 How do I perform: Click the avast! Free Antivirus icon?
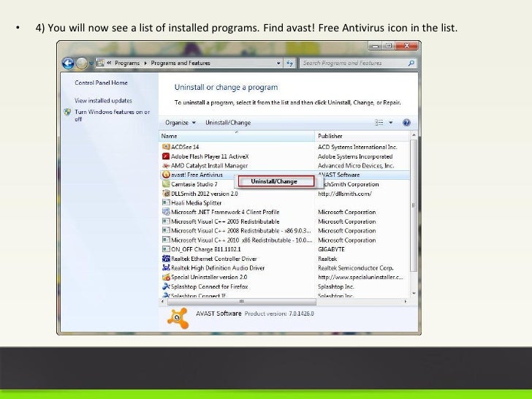tap(166, 175)
